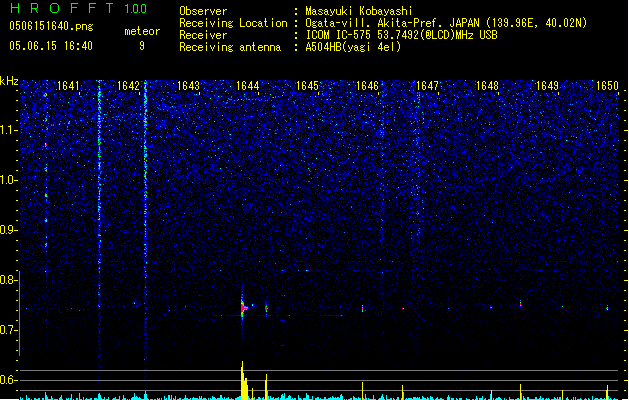This screenshot has width=629, height=400.
Task: Click the 1647 time marker
Action: tap(427, 86)
